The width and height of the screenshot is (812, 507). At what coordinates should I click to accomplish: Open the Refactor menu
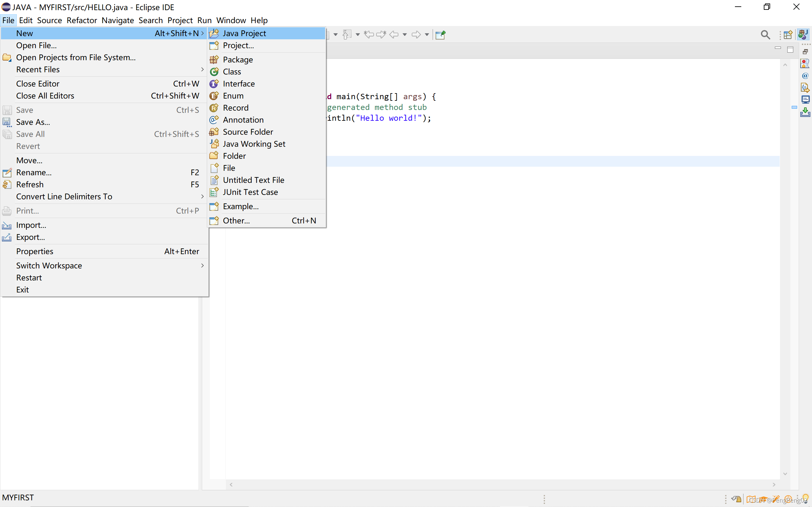tap(82, 20)
